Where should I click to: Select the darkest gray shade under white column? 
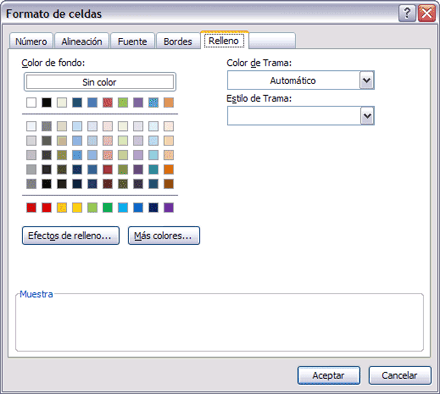pyautogui.click(x=31, y=184)
